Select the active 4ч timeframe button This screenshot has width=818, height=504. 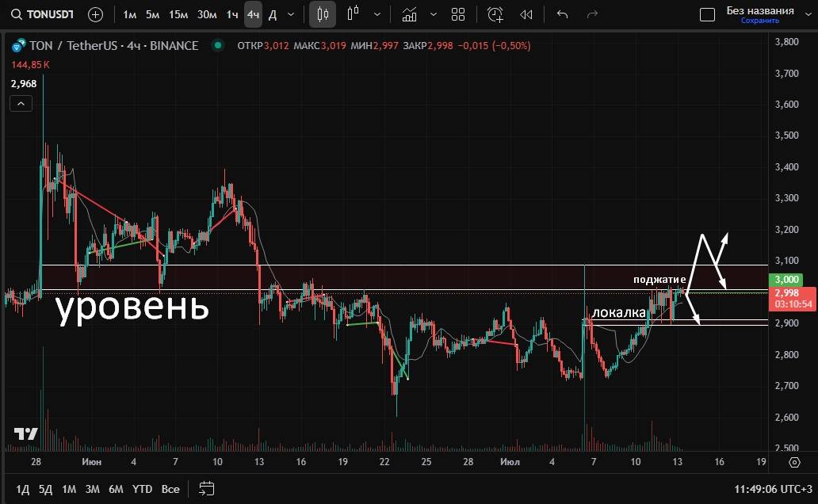pos(253,14)
